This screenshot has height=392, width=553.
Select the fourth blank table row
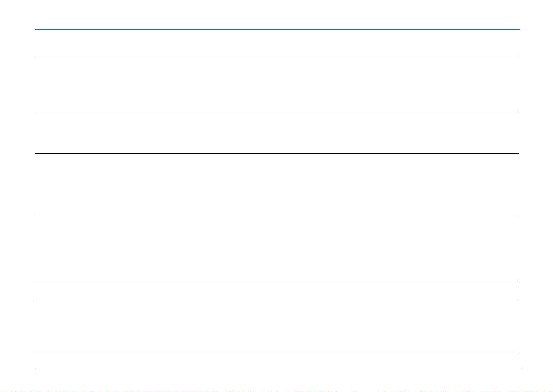(276, 248)
